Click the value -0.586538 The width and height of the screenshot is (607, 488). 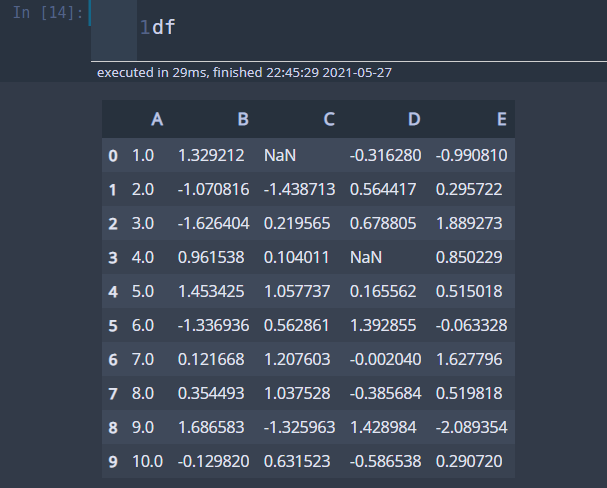(x=385, y=462)
